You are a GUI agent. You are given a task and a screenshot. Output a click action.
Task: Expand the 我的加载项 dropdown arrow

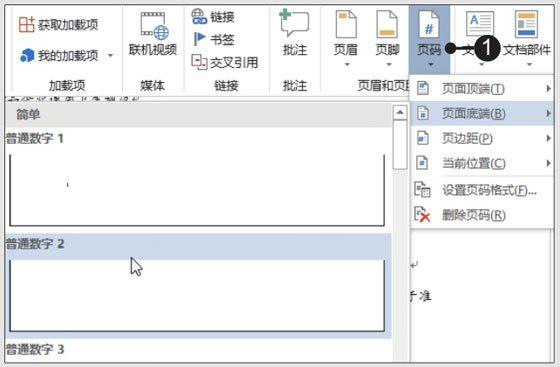pyautogui.click(x=110, y=55)
